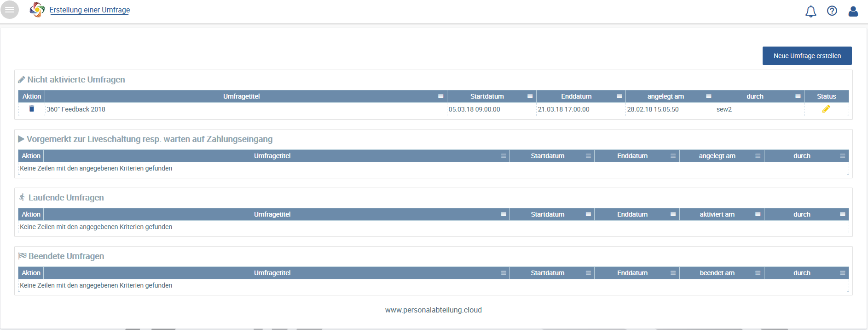This screenshot has height=330, width=868.
Task: Open the hamburger navigation menu
Action: 10,10
